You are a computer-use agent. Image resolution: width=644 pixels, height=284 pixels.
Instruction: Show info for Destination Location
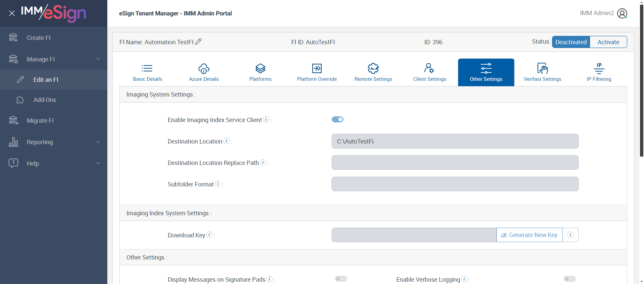[x=227, y=141]
